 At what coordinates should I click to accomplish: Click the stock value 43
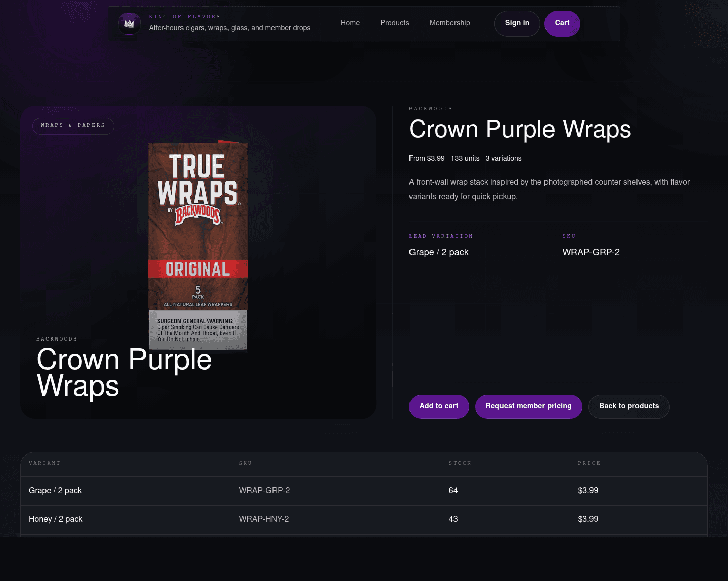(x=453, y=519)
